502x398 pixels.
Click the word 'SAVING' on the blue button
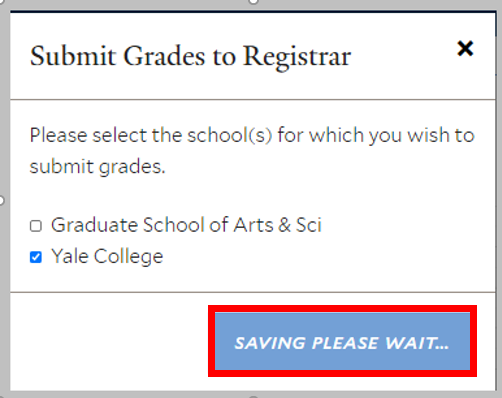point(270,343)
